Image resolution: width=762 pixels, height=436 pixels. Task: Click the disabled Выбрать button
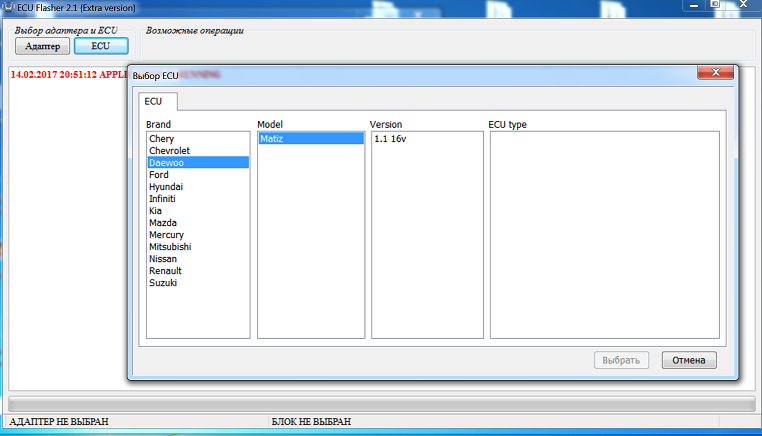tap(621, 360)
